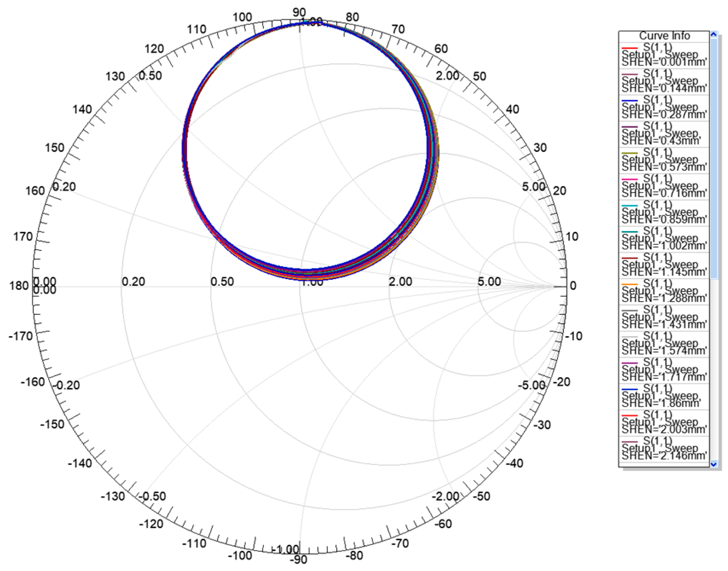Image resolution: width=728 pixels, height=571 pixels.
Task: Click the 70 degree angle label
Action: tap(398, 29)
